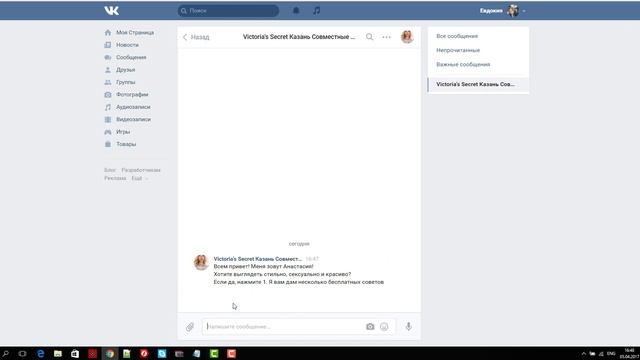Click the camera icon beside Фотографии
The height and width of the screenshot is (360, 640).
(x=108, y=94)
